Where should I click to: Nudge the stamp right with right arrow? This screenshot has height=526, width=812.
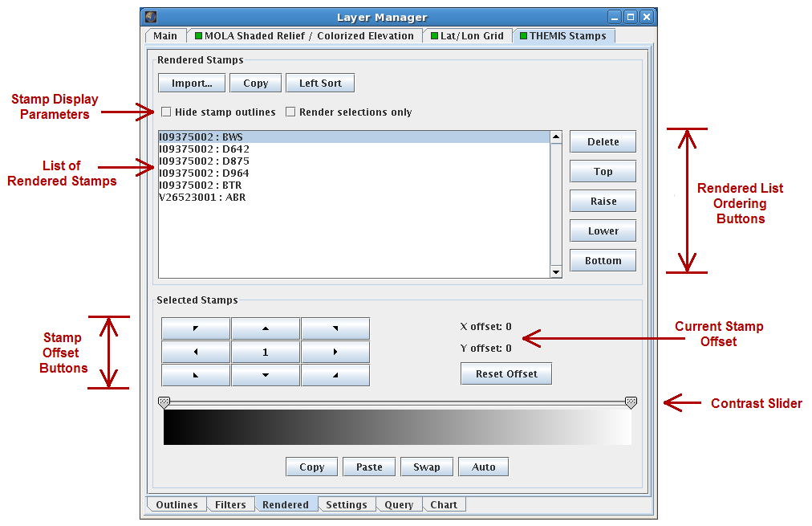[335, 351]
